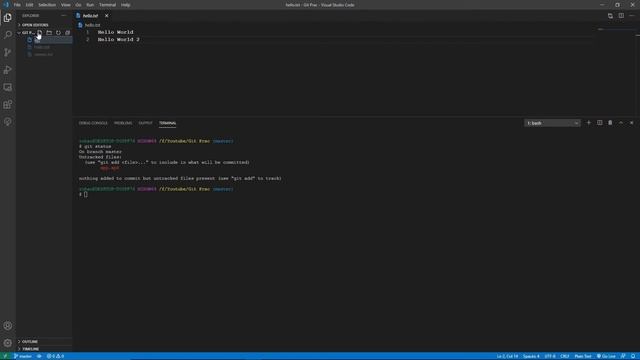Switch to the Output tab
The height and width of the screenshot is (360, 640).
tap(145, 123)
